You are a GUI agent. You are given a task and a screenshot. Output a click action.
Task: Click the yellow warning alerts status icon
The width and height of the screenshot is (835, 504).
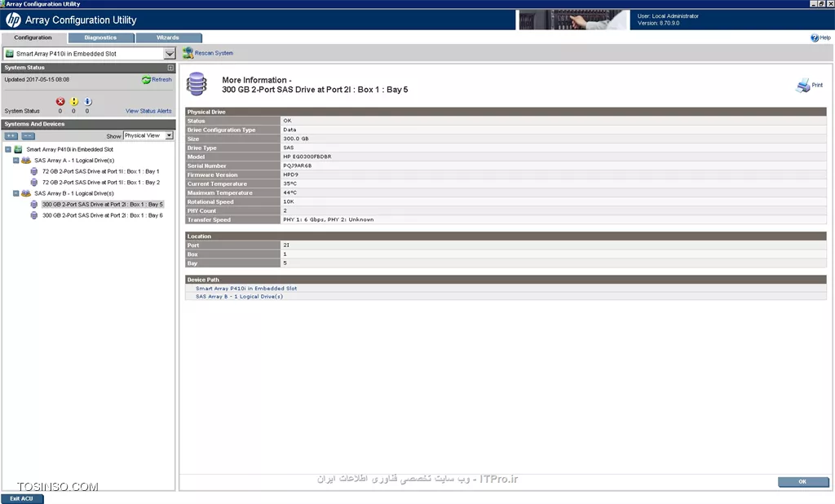(74, 101)
